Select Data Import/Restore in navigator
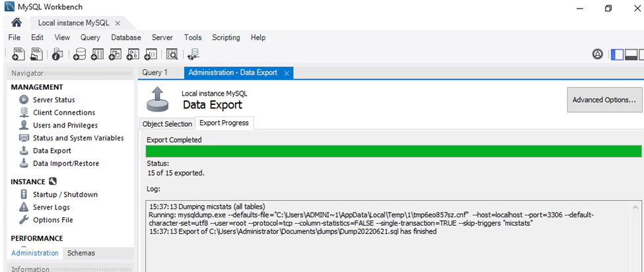 click(x=66, y=163)
